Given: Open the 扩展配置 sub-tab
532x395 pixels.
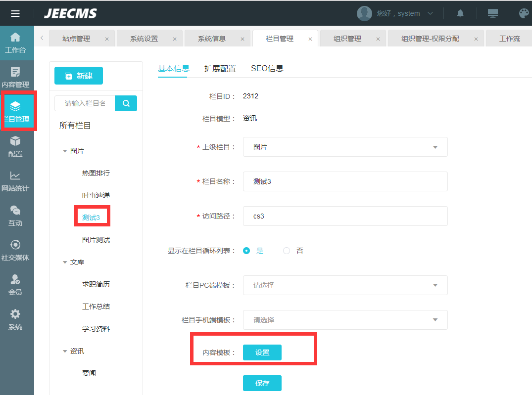Looking at the screenshot, I should [x=220, y=69].
